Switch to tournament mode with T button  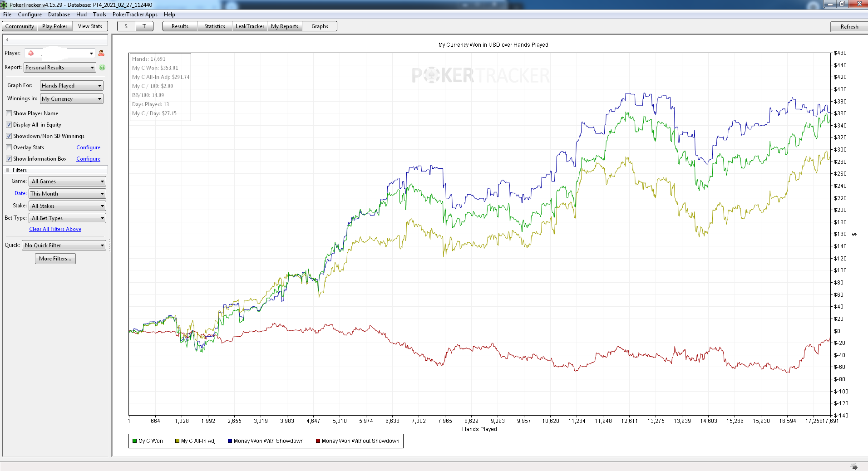(144, 26)
